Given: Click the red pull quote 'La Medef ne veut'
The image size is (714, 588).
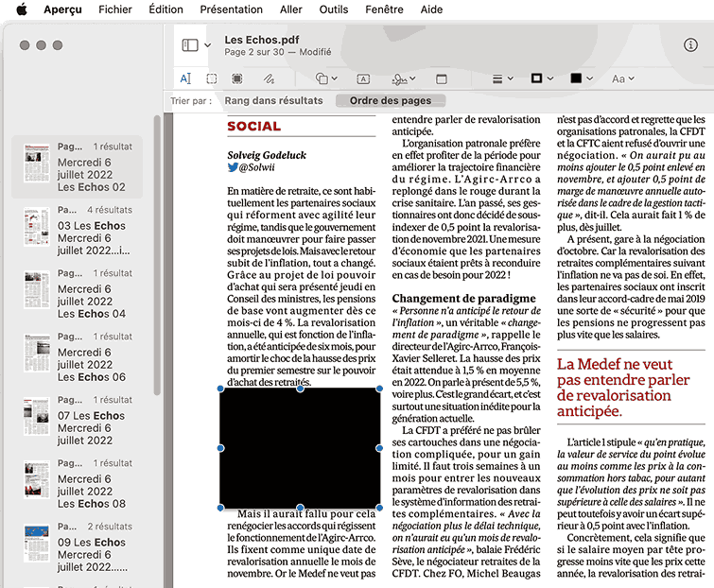Looking at the screenshot, I should click(x=615, y=364).
